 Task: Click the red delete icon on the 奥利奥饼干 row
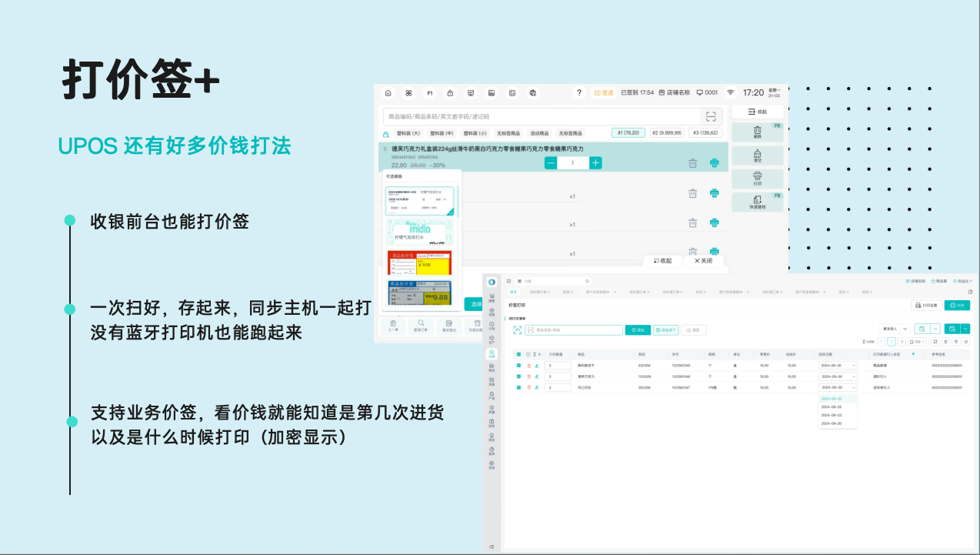click(528, 366)
